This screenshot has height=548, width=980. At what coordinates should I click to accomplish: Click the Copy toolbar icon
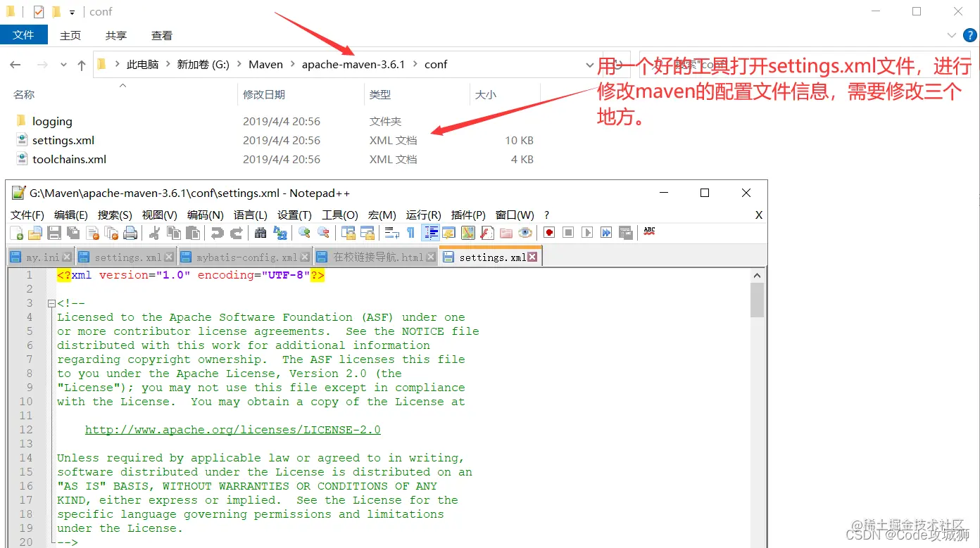173,232
